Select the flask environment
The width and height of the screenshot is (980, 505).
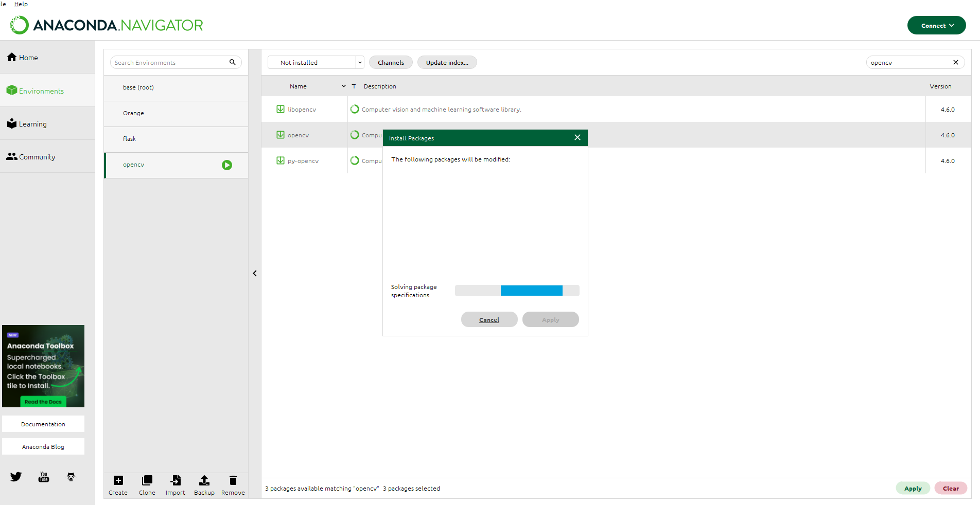point(176,139)
